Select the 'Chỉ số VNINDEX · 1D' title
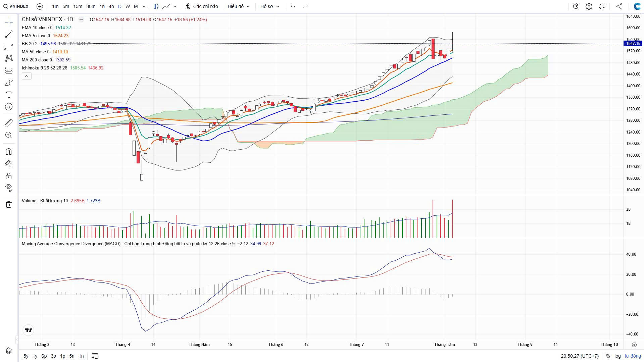Viewport: 644px width, 362px height. point(47,19)
